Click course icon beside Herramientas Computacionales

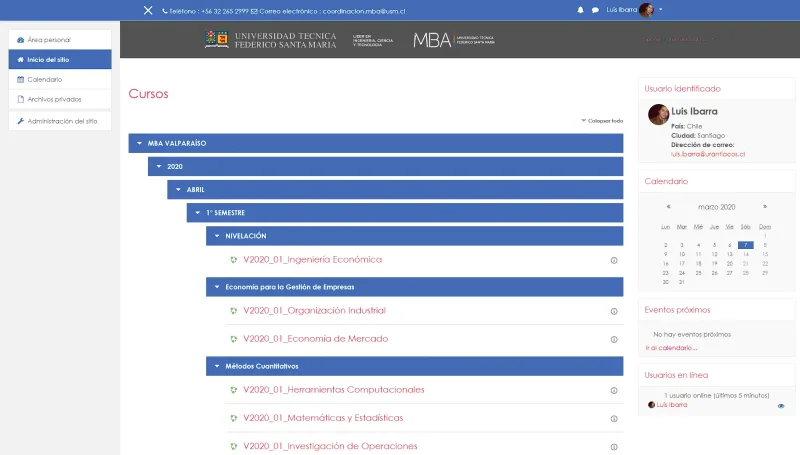click(234, 390)
